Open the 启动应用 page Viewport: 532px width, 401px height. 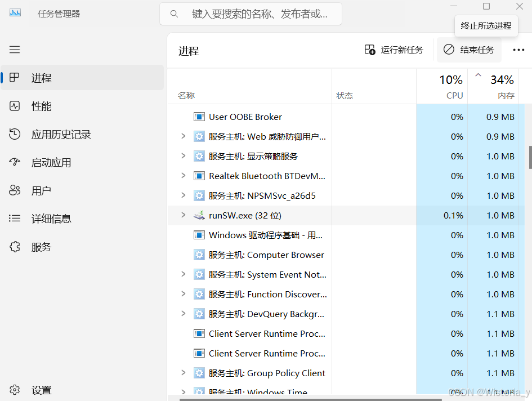click(x=82, y=162)
